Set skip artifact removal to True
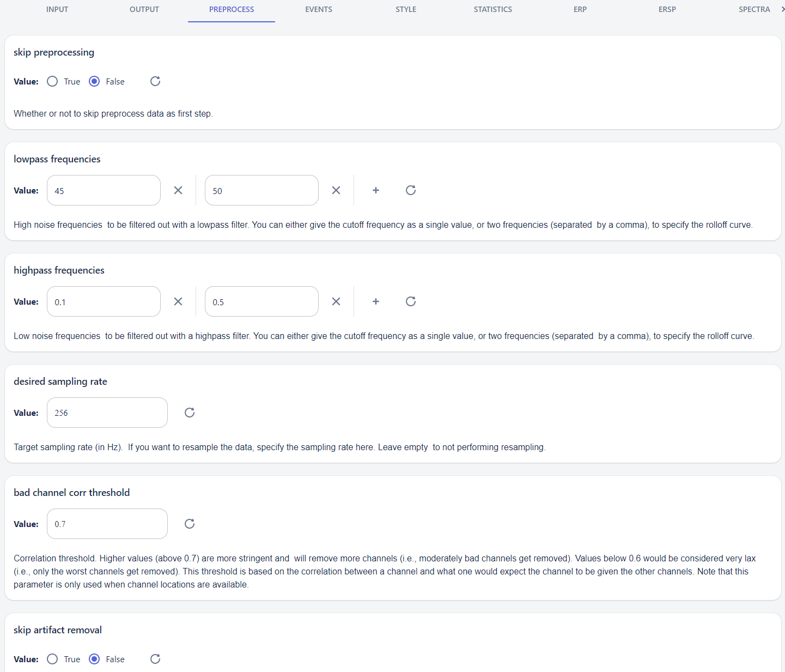The width and height of the screenshot is (785, 672). pyautogui.click(x=52, y=659)
